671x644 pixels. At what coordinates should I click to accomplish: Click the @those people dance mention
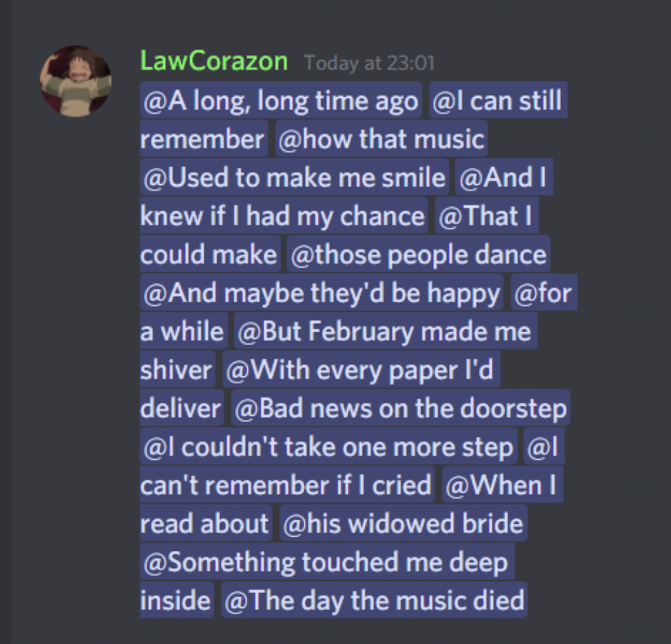[x=418, y=254]
